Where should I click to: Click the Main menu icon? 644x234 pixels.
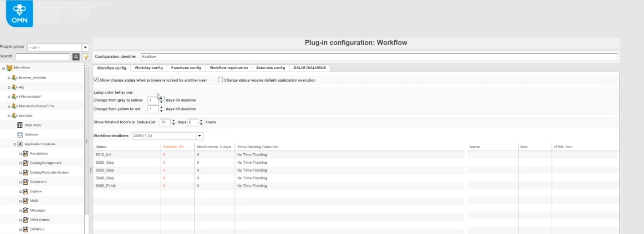click(20, 125)
